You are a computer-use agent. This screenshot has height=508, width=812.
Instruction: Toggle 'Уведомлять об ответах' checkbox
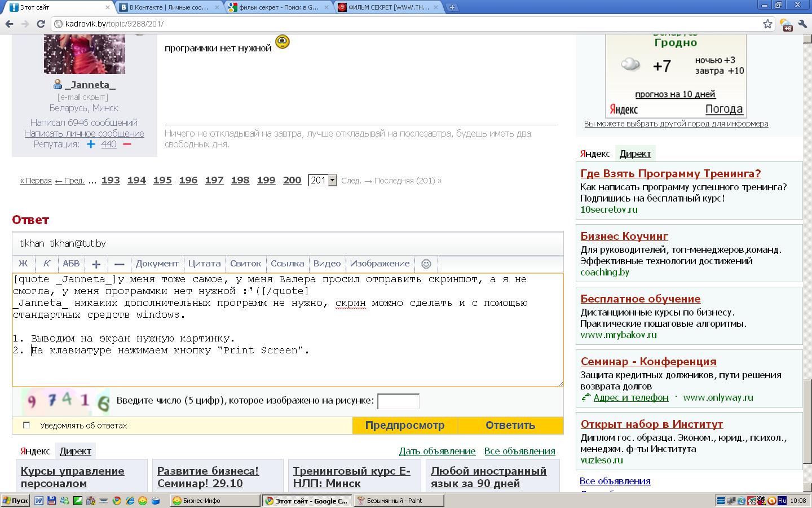pyautogui.click(x=26, y=425)
